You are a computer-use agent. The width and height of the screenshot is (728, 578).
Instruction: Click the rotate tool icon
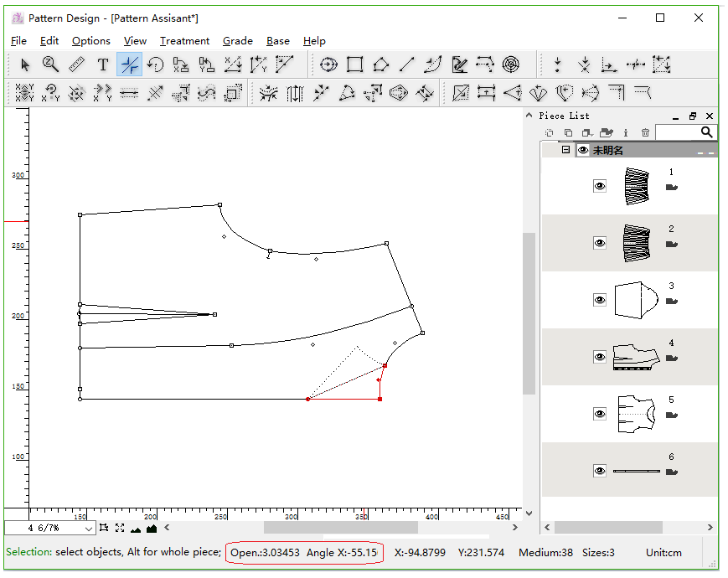pyautogui.click(x=155, y=65)
